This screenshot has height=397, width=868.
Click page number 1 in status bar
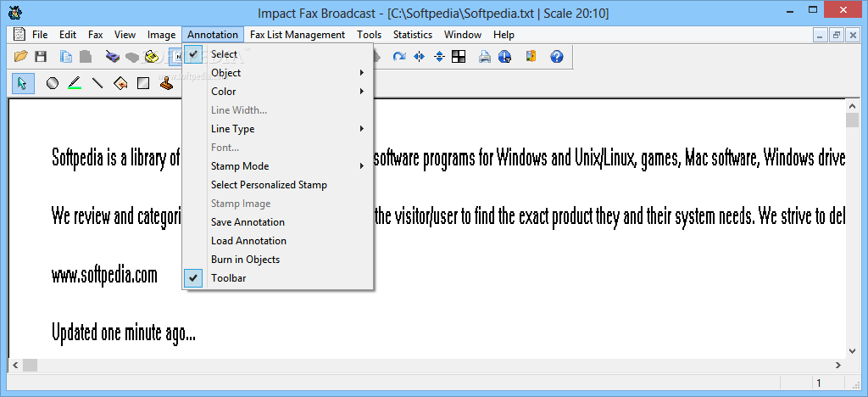[x=819, y=383]
